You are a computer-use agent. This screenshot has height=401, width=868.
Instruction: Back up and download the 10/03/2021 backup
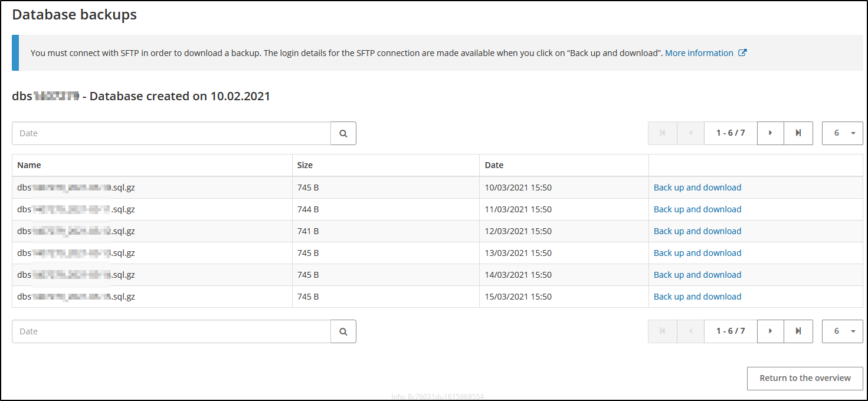pyautogui.click(x=697, y=188)
